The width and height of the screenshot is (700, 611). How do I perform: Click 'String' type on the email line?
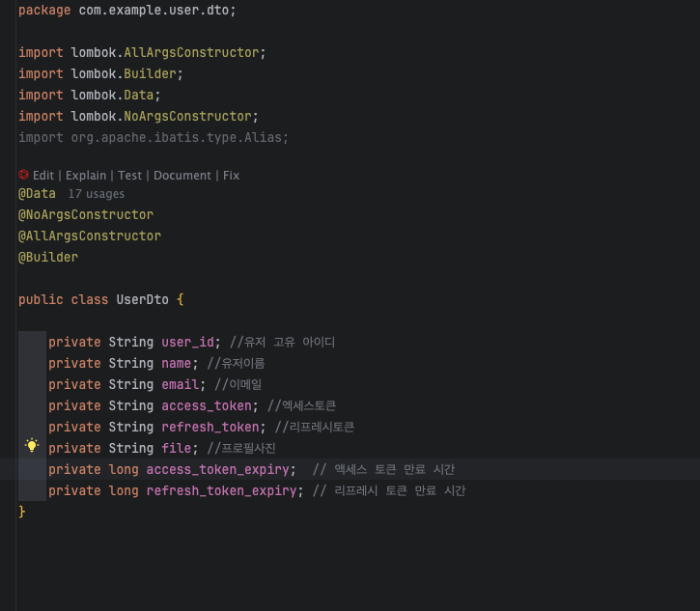(130, 384)
